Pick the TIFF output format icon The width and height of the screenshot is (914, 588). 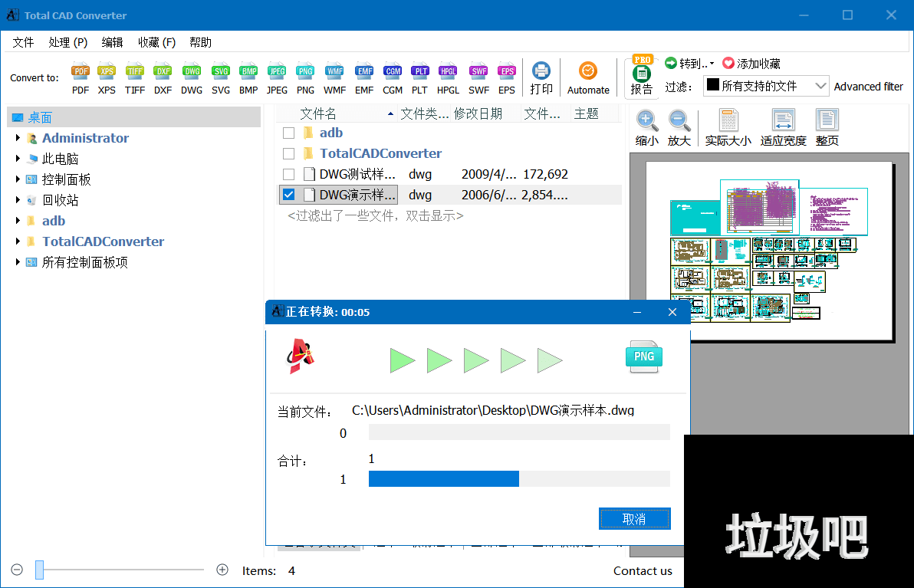click(134, 77)
